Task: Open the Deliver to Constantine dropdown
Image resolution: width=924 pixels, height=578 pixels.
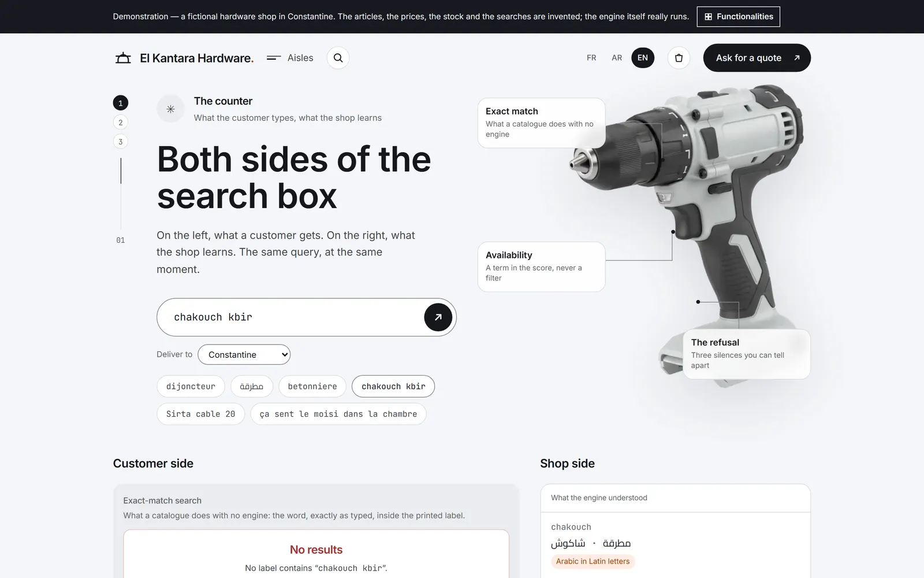Action: coord(244,355)
